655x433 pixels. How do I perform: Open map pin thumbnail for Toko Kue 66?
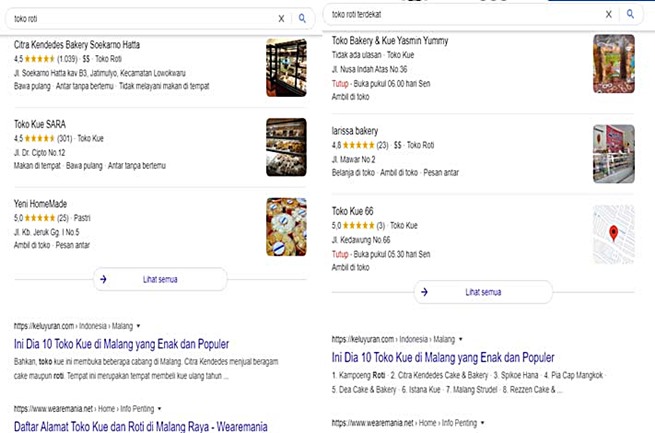tap(614, 234)
